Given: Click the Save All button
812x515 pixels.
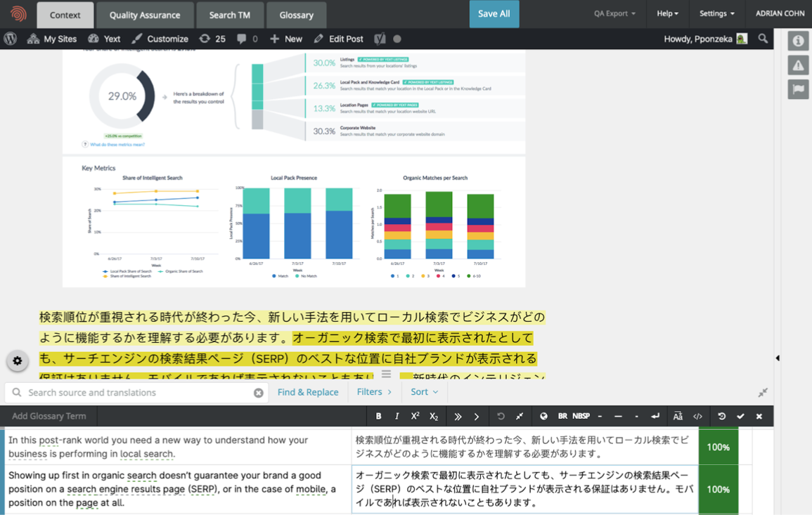Looking at the screenshot, I should tap(494, 13).
